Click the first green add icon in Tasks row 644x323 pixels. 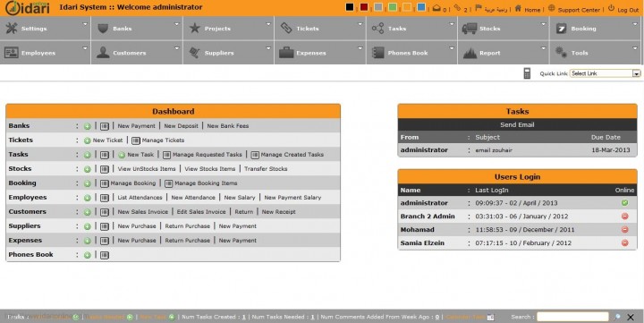[87, 155]
